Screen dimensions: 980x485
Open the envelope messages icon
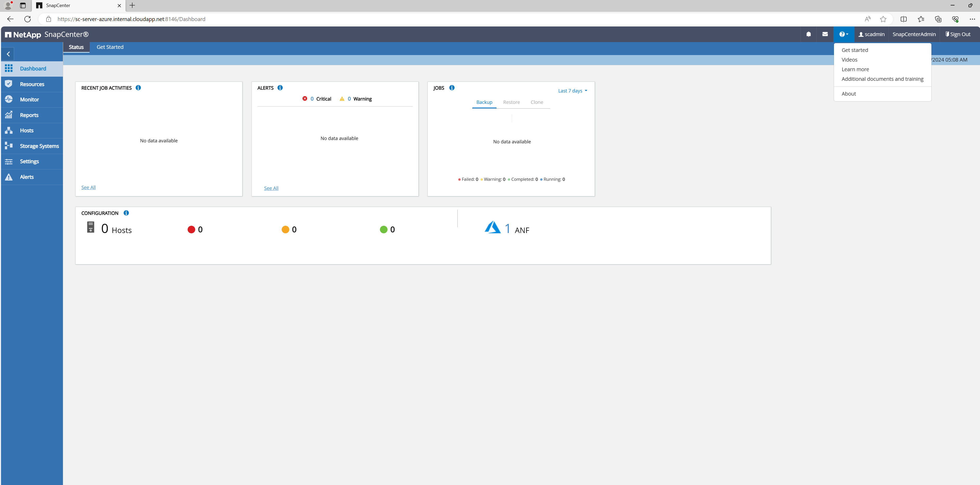[x=825, y=34]
